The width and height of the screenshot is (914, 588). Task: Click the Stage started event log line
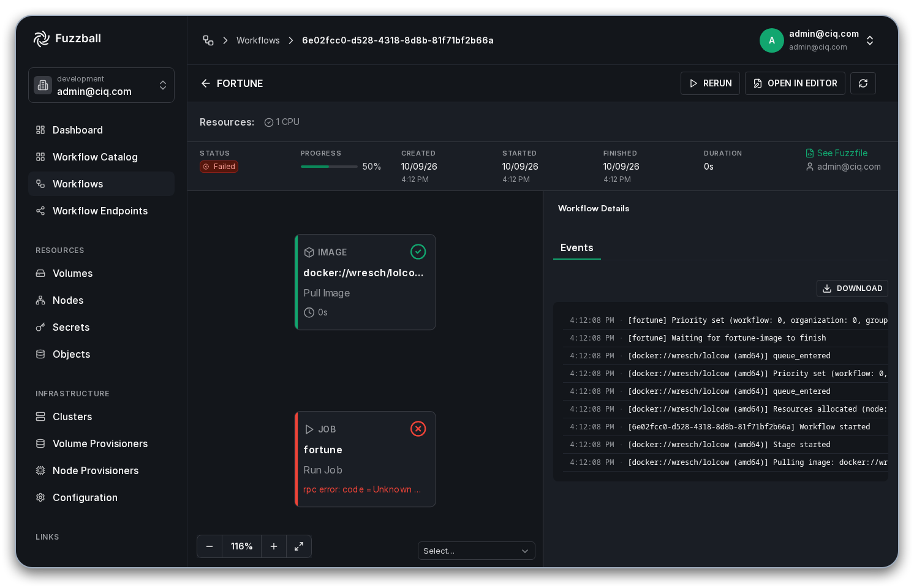725,445
